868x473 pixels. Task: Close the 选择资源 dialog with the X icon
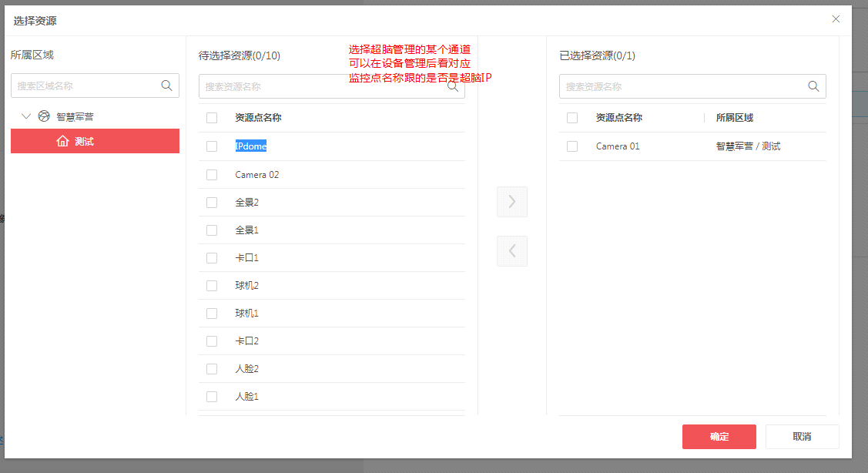(836, 18)
